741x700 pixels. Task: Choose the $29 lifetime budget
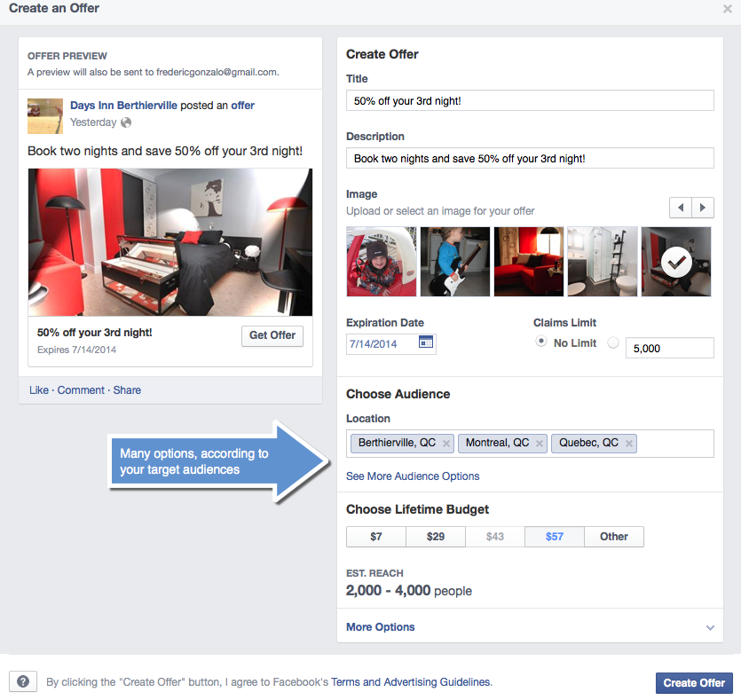tap(436, 537)
